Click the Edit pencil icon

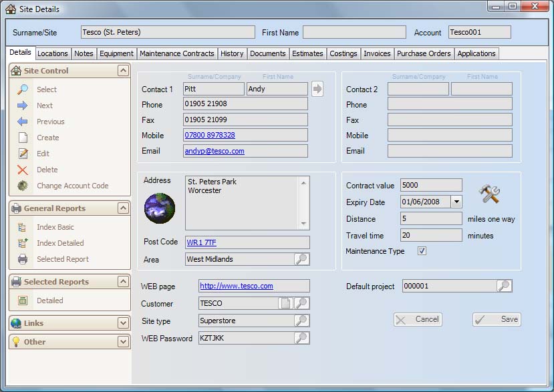[23, 154]
